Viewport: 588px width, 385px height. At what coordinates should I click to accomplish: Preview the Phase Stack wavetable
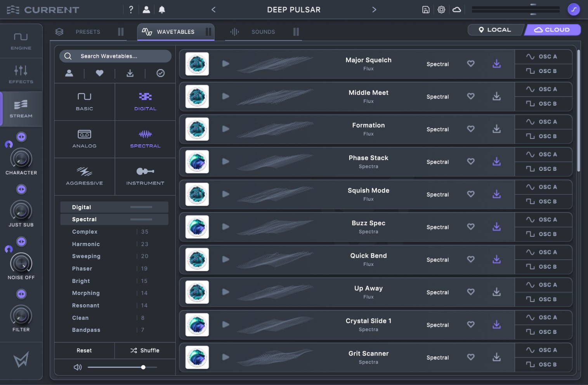point(225,161)
